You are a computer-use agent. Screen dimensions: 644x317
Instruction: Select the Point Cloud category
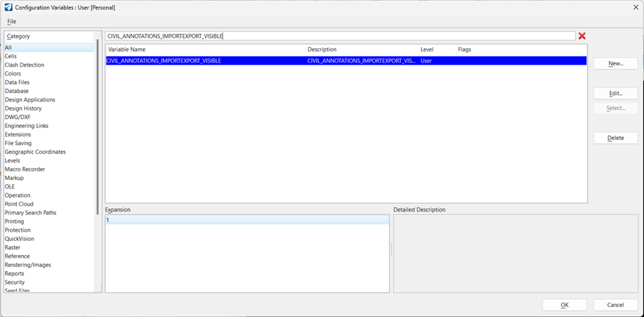19,204
